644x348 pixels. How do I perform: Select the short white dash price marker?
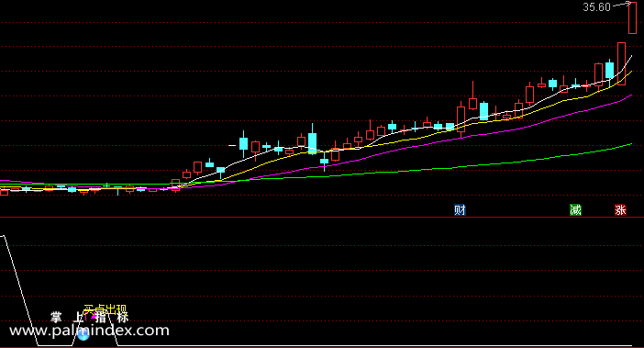click(x=232, y=145)
